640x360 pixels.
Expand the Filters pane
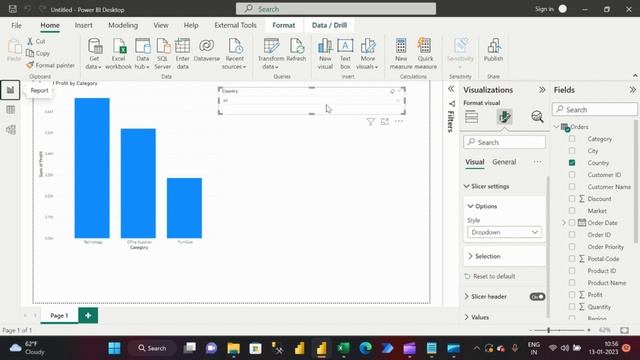click(x=451, y=89)
